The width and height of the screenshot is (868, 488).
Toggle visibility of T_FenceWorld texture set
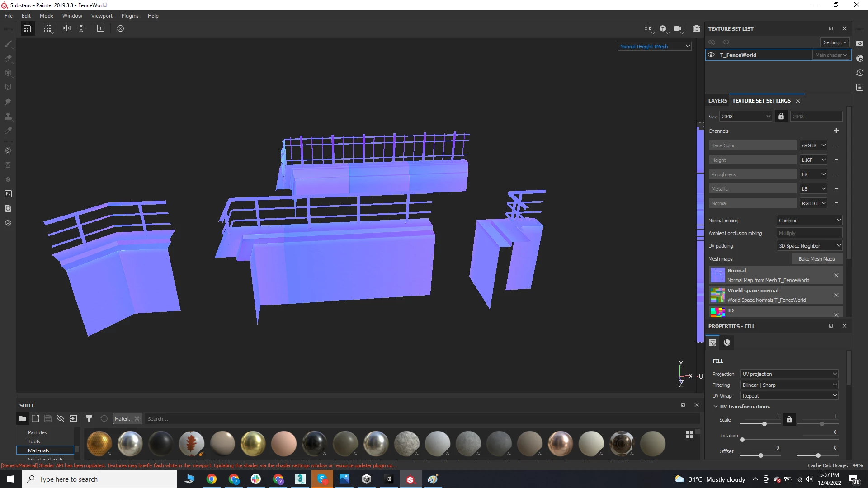click(711, 55)
